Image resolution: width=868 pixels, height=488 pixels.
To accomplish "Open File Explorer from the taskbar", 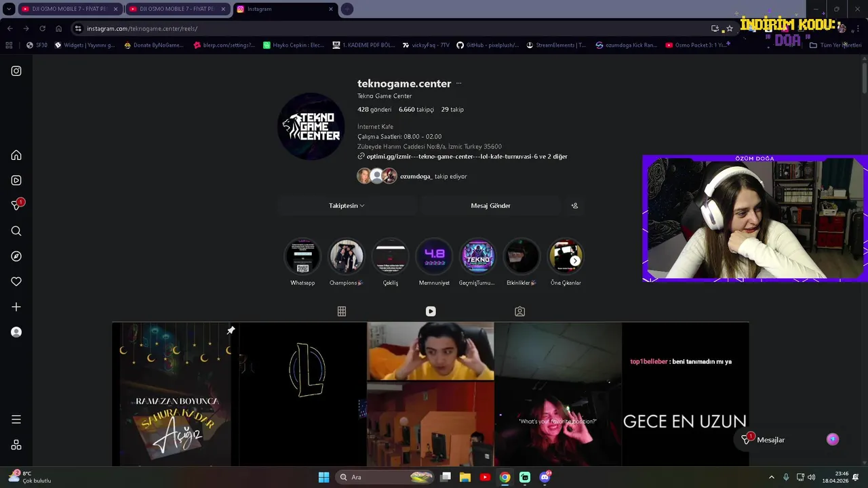I will tap(465, 477).
